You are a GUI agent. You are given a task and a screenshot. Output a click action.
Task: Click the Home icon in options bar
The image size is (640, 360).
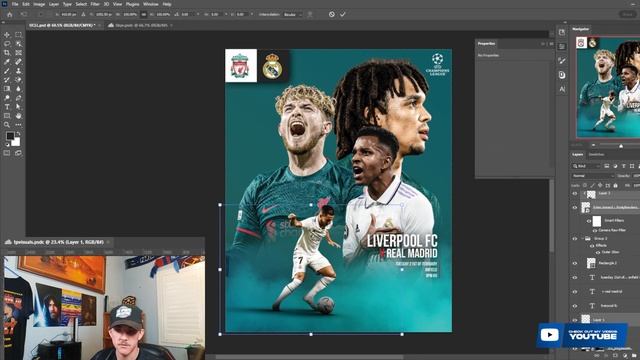point(10,14)
